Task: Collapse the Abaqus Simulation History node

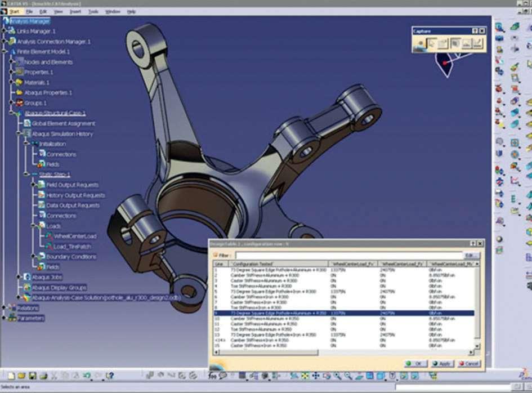Action: 19,133
